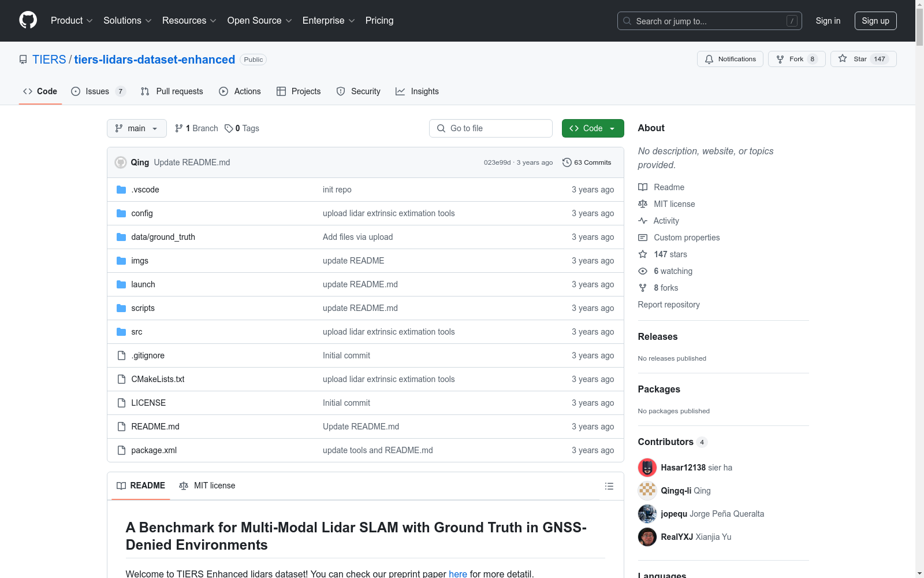Screen dimensions: 924x578
Task: Click the Sign in link
Action: (x=828, y=21)
